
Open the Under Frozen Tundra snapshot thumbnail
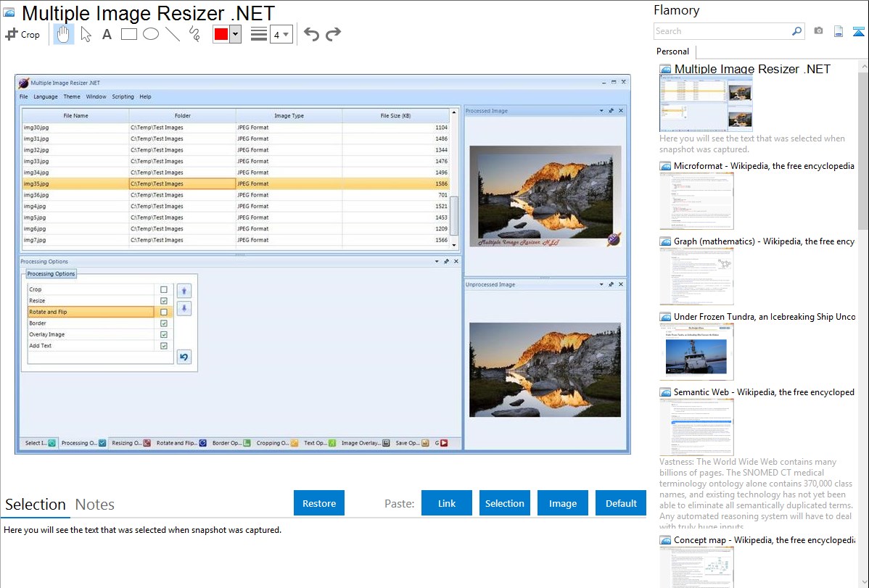696,351
